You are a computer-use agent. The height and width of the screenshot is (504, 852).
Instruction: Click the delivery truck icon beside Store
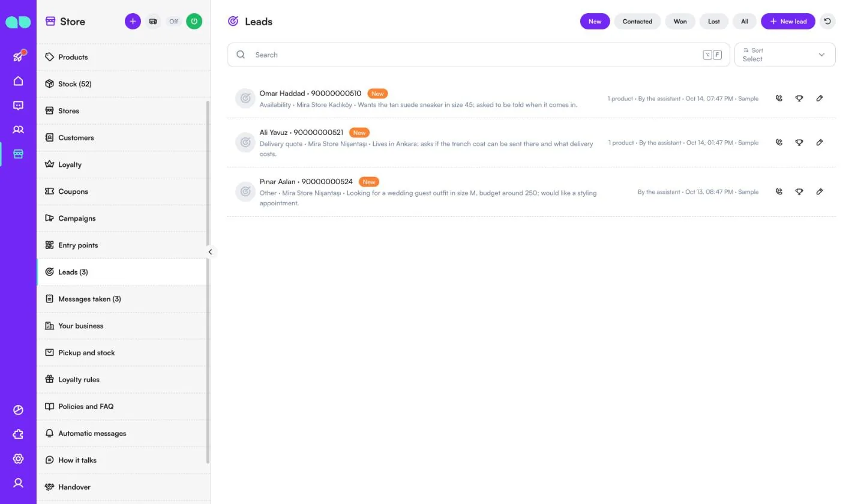153,21
